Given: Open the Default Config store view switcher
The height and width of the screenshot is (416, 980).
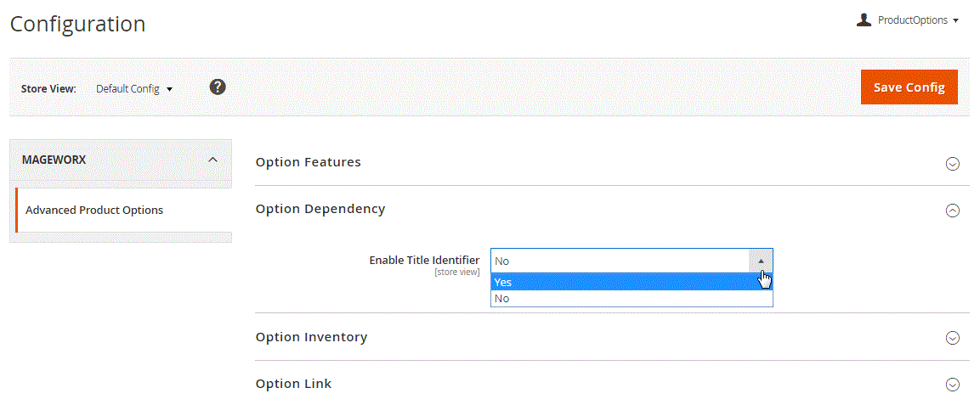Looking at the screenshot, I should 133,88.
